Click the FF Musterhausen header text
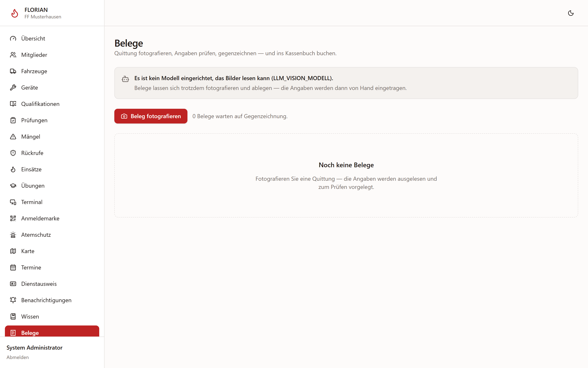Image resolution: width=588 pixels, height=368 pixels. 43,17
